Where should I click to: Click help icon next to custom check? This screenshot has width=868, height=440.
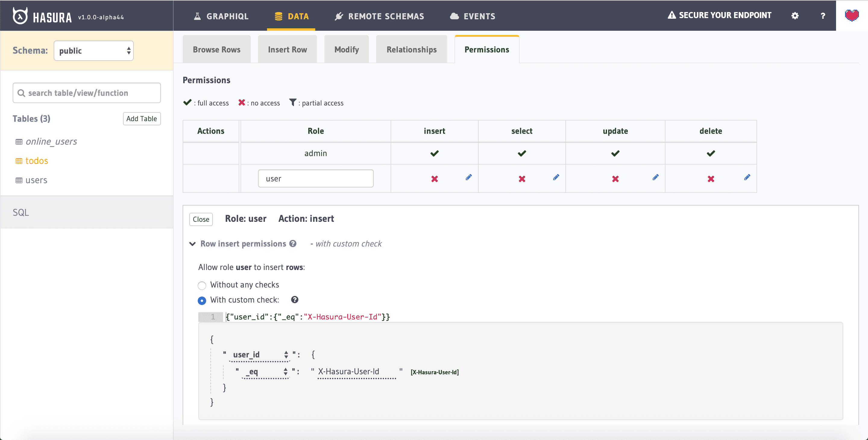pyautogui.click(x=294, y=300)
